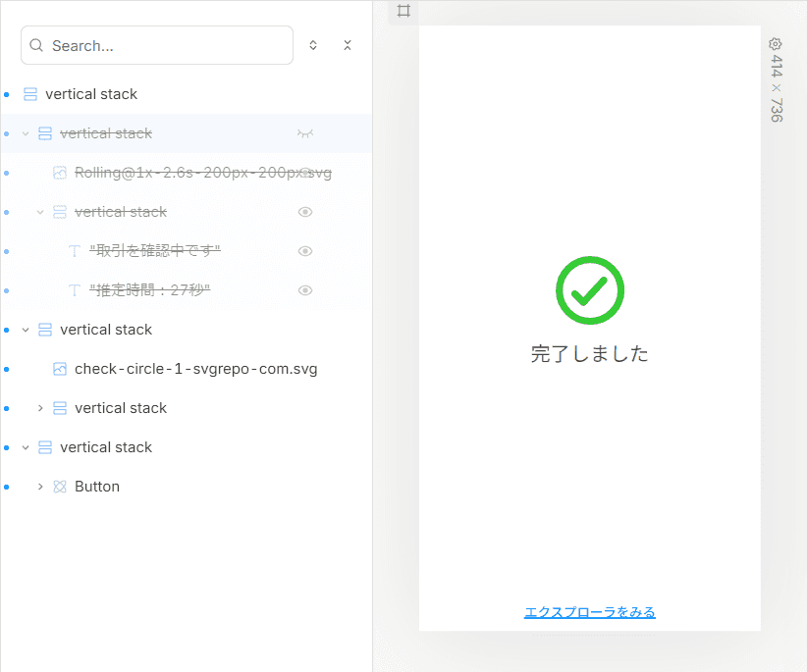Click the check-circle-1-svgrepo-com.svg image icon
This screenshot has height=672, width=807.
click(x=60, y=369)
